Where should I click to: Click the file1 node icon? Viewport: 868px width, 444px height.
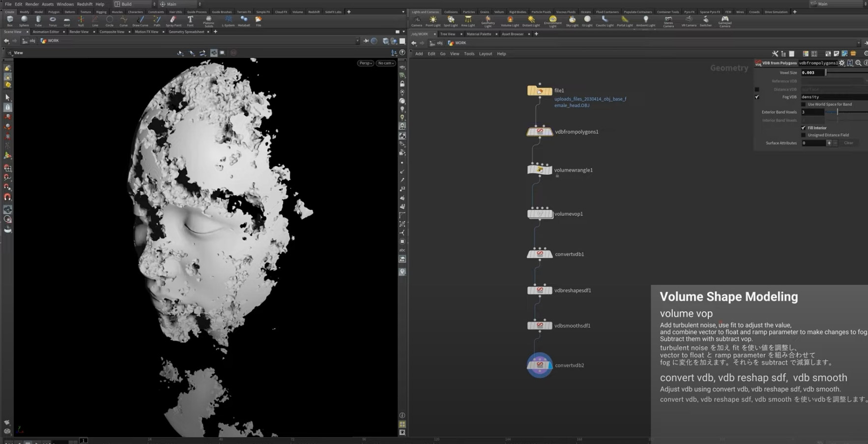pyautogui.click(x=540, y=91)
